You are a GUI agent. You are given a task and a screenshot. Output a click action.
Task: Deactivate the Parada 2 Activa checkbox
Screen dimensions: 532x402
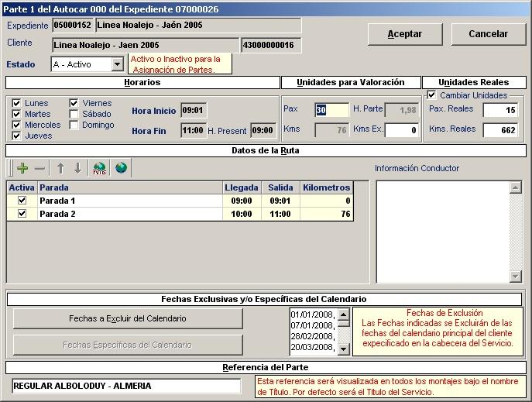22,214
